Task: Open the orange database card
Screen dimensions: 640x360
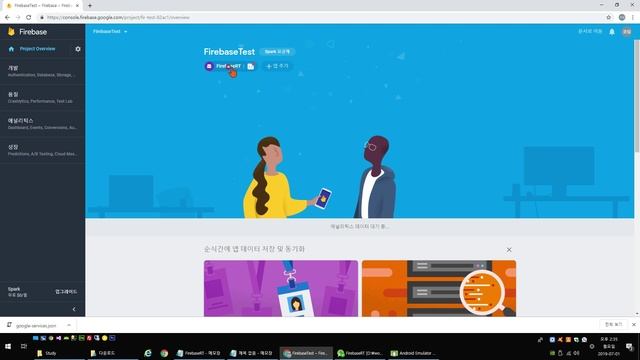Action: click(x=439, y=288)
